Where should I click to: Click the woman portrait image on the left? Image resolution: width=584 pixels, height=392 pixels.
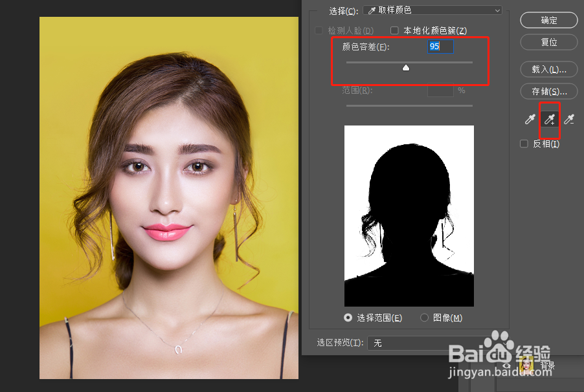[x=168, y=194]
